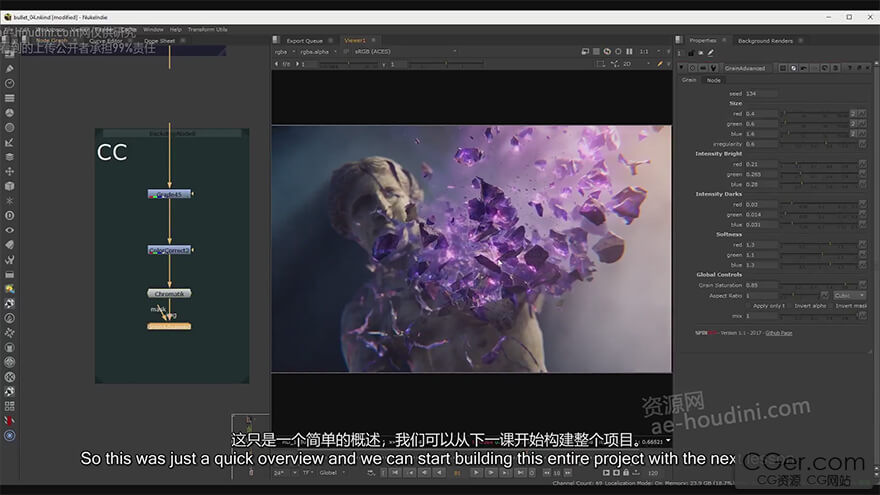Click the viewer pause updating icon
Image resolution: width=880 pixels, height=495 pixels.
(629, 52)
